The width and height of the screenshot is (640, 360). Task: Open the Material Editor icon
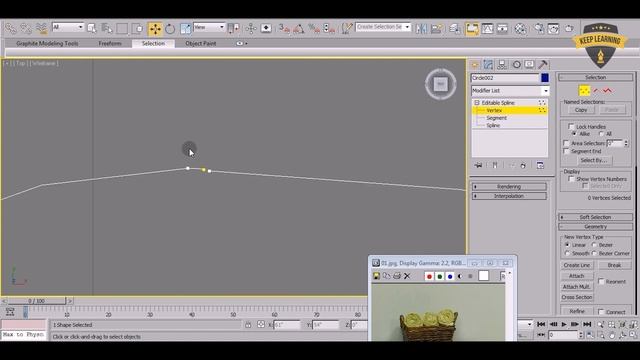[520, 29]
